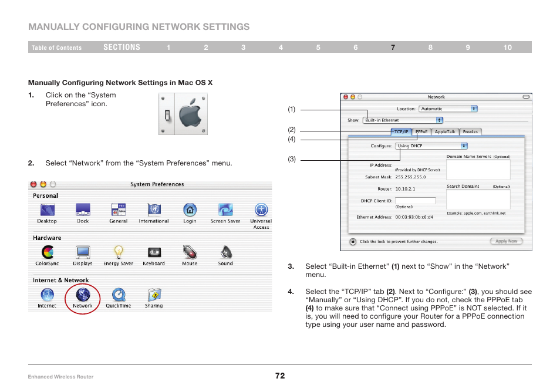Select the TCP/IP tab
Screen dimensions: 560x392
coord(401,131)
